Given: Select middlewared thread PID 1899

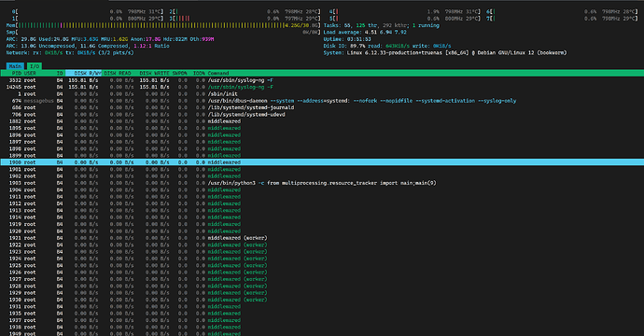Looking at the screenshot, I should 322,156.
